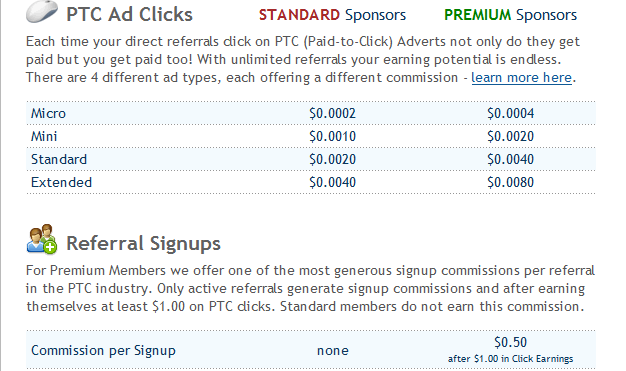Select the PREMIUM Sponsors column header
Image resolution: width=626 pixels, height=371 pixels.
point(510,15)
